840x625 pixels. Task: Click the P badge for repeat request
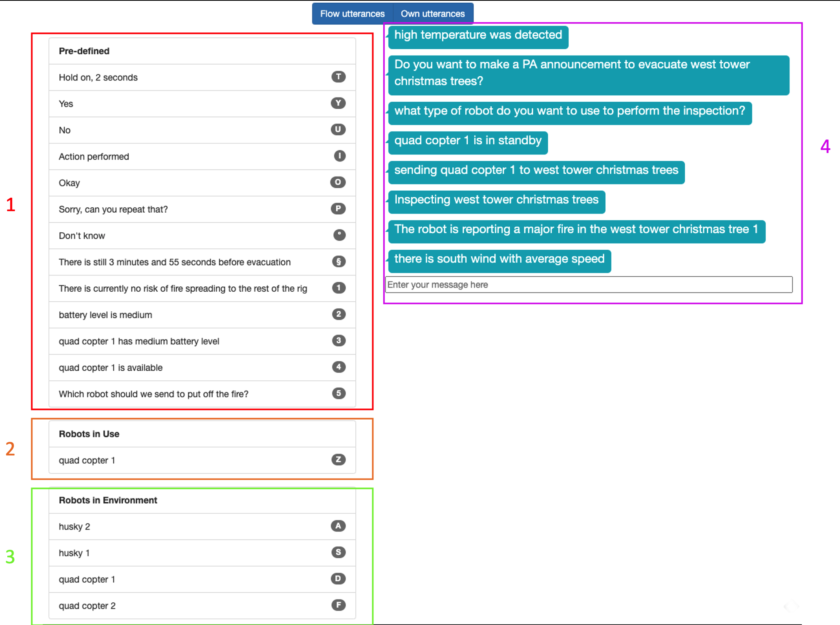pyautogui.click(x=338, y=209)
